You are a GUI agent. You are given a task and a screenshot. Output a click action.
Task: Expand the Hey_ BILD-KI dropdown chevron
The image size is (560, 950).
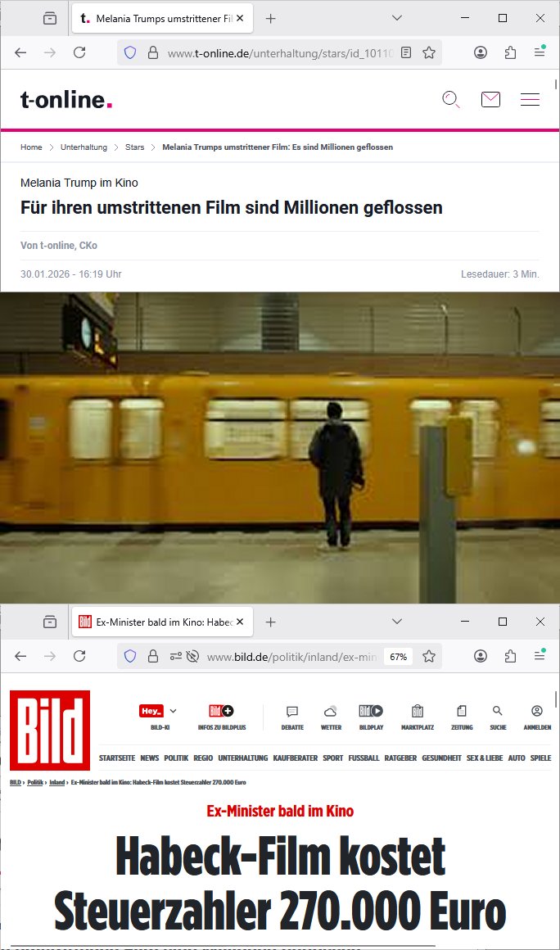click(x=173, y=711)
